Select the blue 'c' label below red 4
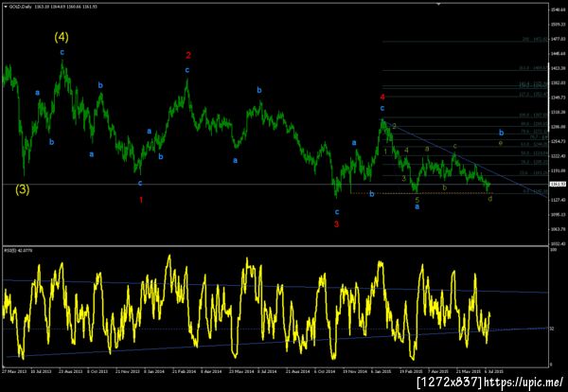Screen dimensions: 568x392 point(382,108)
